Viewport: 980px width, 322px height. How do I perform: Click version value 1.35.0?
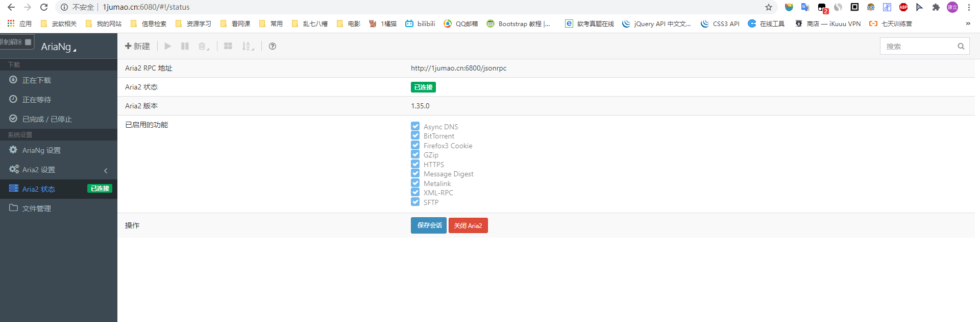pyautogui.click(x=420, y=106)
